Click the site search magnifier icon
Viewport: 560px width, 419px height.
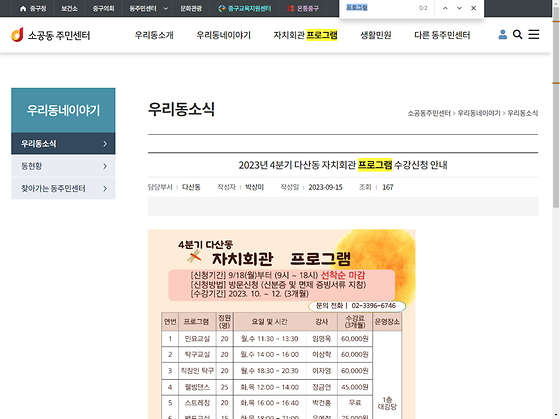pos(518,34)
